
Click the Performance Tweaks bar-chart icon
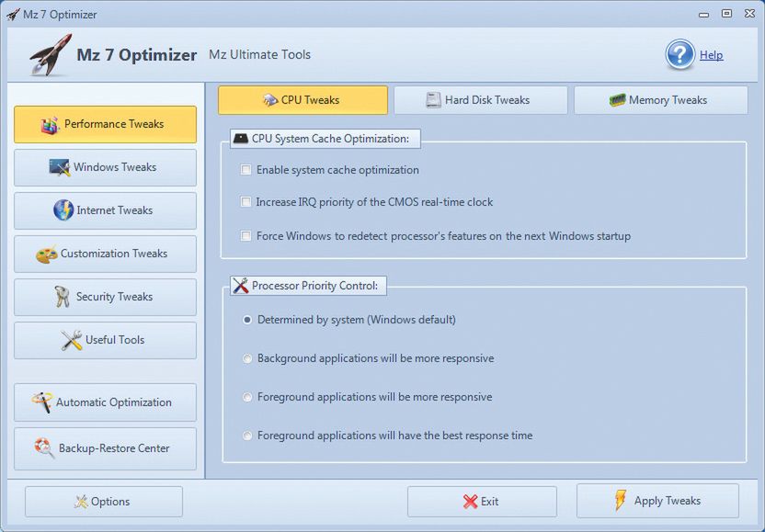pyautogui.click(x=50, y=125)
